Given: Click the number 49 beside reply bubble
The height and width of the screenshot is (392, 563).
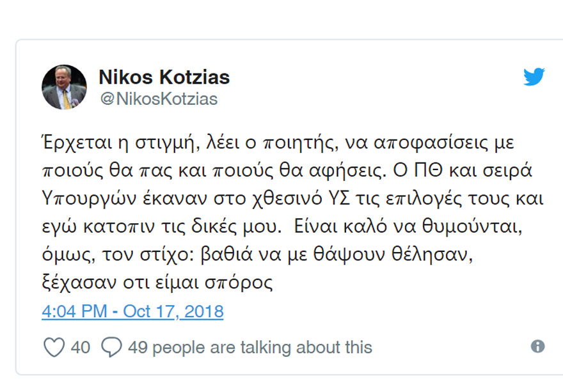Looking at the screenshot, I should coord(138,347).
